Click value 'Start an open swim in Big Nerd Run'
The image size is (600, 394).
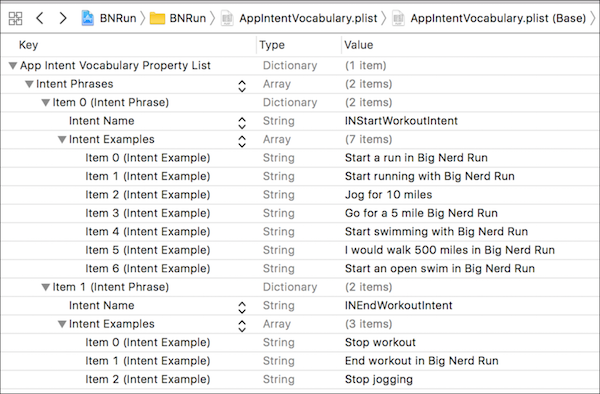tap(440, 269)
